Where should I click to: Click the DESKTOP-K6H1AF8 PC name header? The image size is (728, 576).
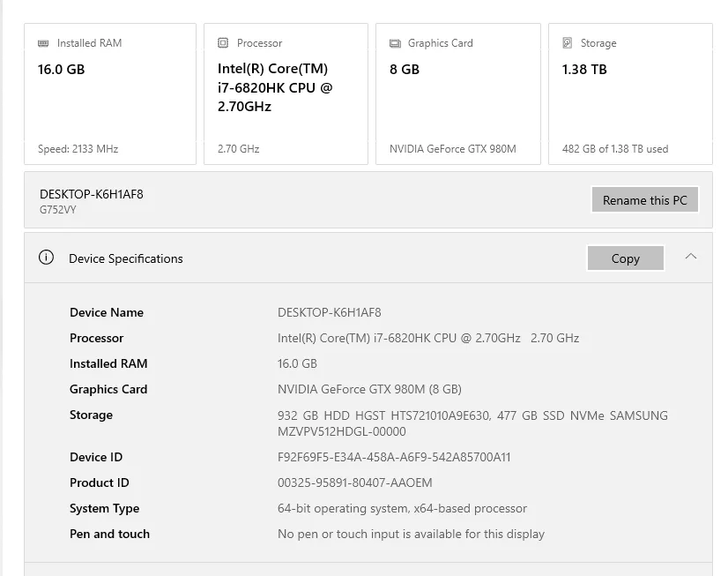(x=92, y=194)
